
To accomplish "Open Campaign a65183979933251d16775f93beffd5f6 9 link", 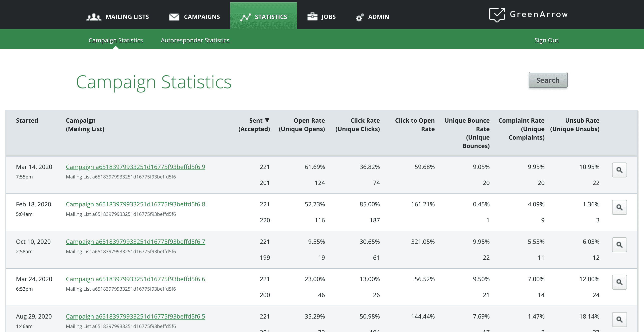I will click(x=135, y=167).
